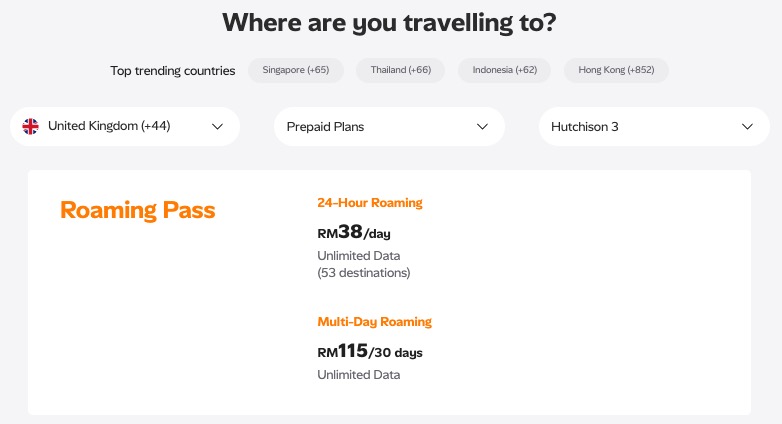
Task: Click the 'Where are you travelling to?' heading
Action: (391, 22)
